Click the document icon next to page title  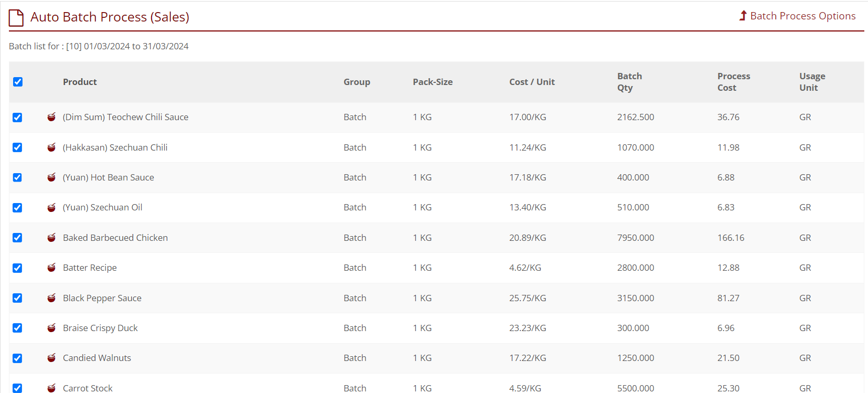(x=16, y=17)
